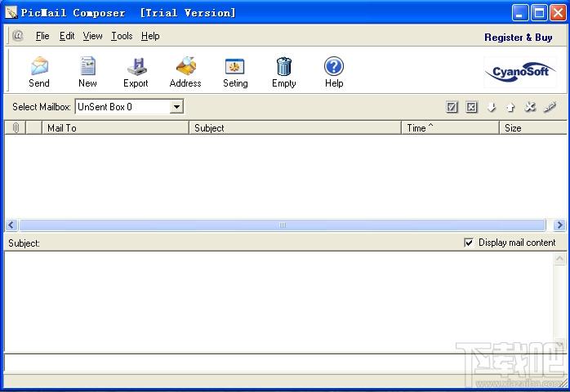Click the move down arrow icon
570x392 pixels.
[x=492, y=107]
